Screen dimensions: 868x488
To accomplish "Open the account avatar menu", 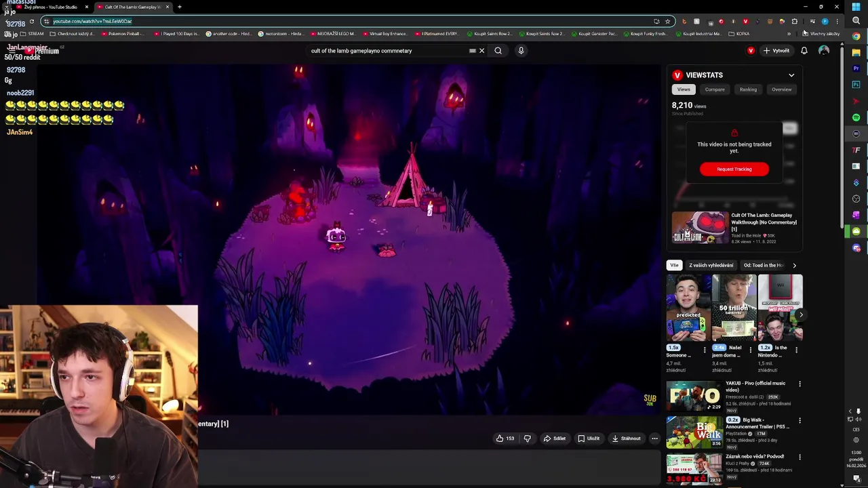I will [x=824, y=51].
